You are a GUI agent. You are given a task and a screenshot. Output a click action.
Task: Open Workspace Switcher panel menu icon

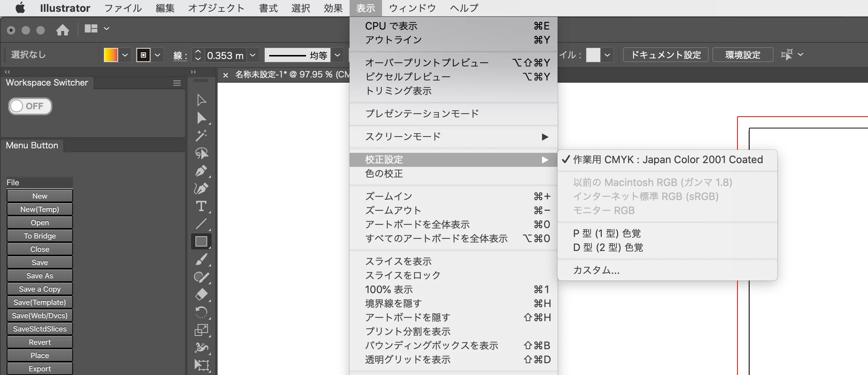pos(177,83)
